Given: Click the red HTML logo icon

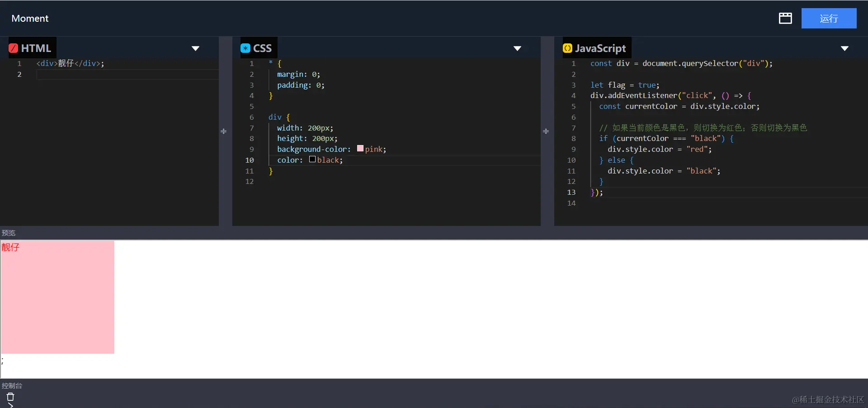Looking at the screenshot, I should click(x=14, y=48).
